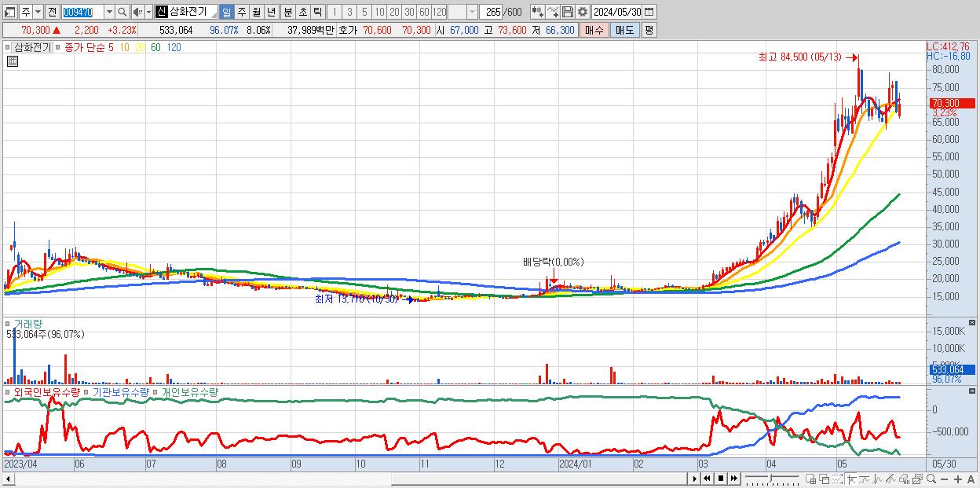Click the trend line tool icon
This screenshot has height=488, width=980.
[865, 479]
